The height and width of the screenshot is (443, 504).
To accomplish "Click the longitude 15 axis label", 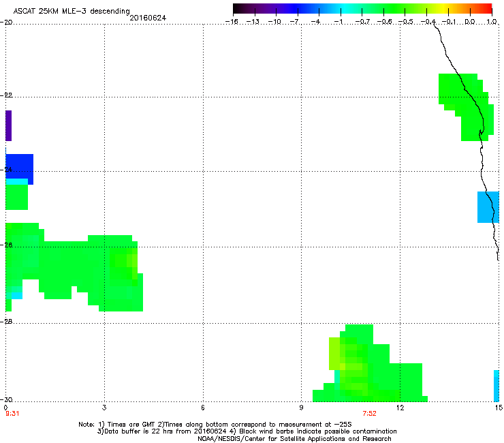I will [x=499, y=408].
